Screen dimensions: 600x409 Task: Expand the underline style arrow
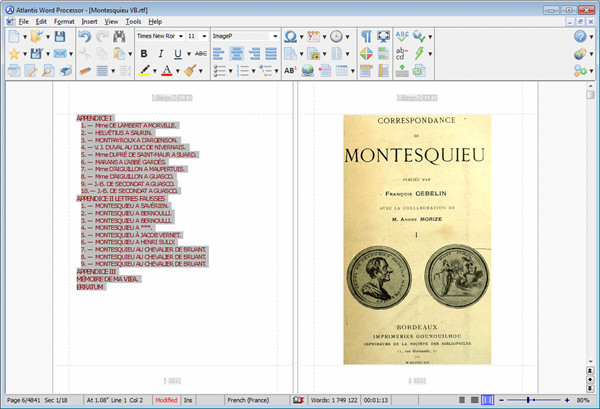point(189,54)
